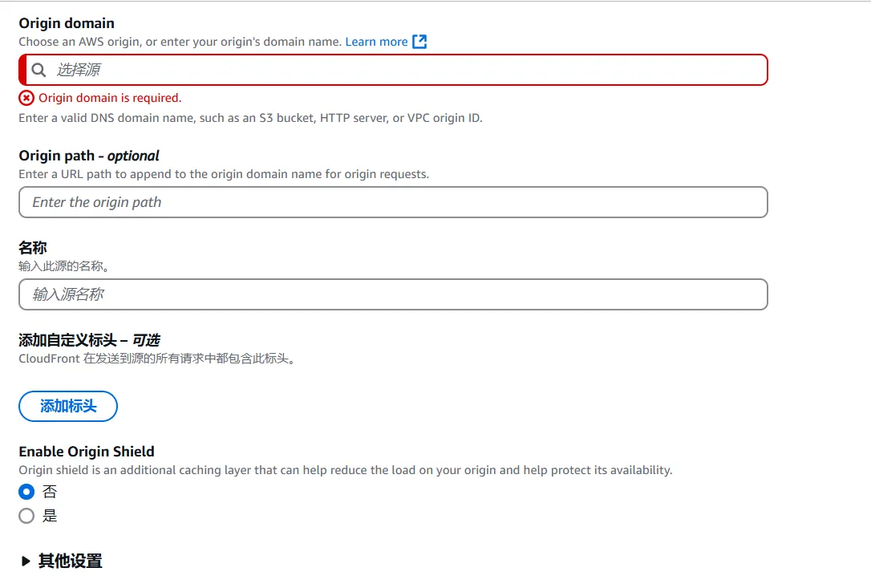The width and height of the screenshot is (871, 588).
Task: Click the red error icon under Origin domain
Action: (26, 98)
